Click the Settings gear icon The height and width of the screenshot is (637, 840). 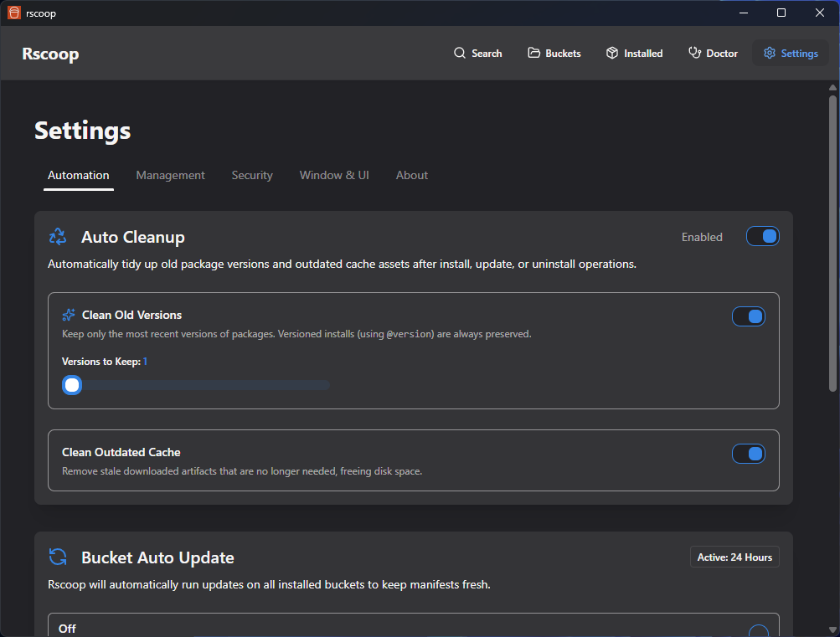click(x=770, y=53)
